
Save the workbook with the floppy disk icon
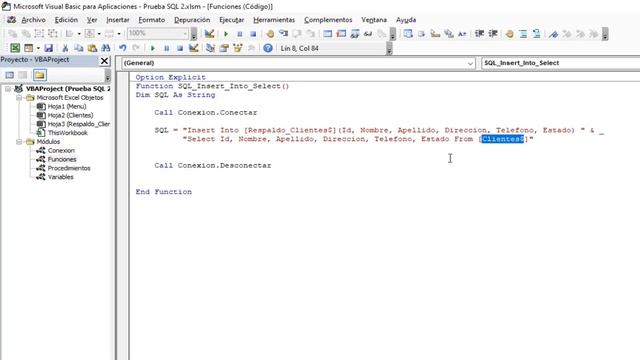click(x=49, y=48)
